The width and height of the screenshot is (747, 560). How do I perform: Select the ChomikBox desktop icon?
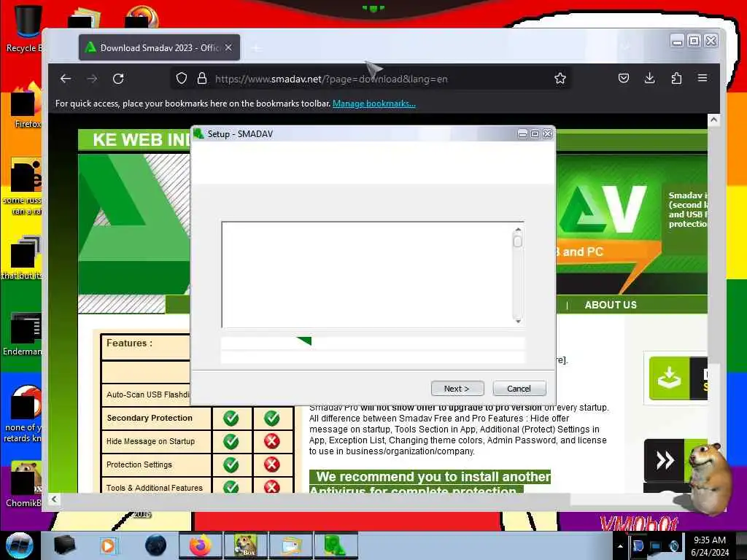(25, 485)
